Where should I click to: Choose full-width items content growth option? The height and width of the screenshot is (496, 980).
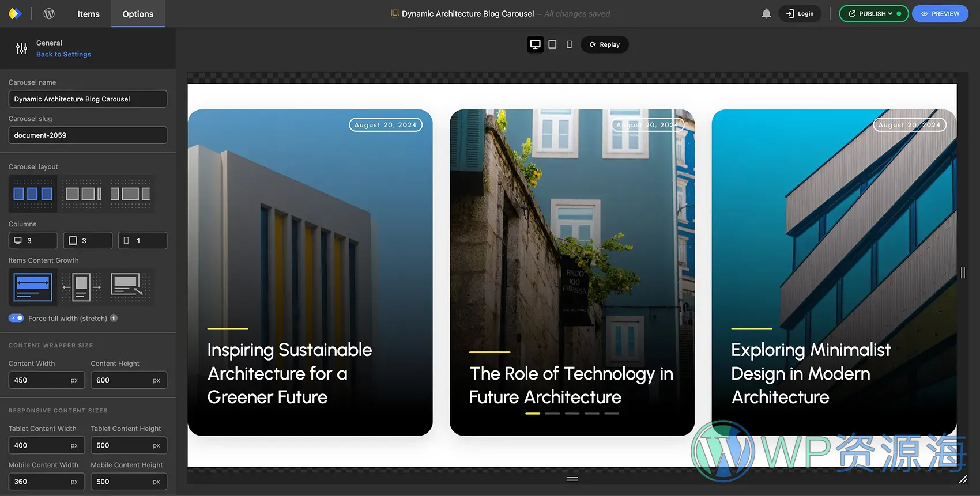pos(33,287)
